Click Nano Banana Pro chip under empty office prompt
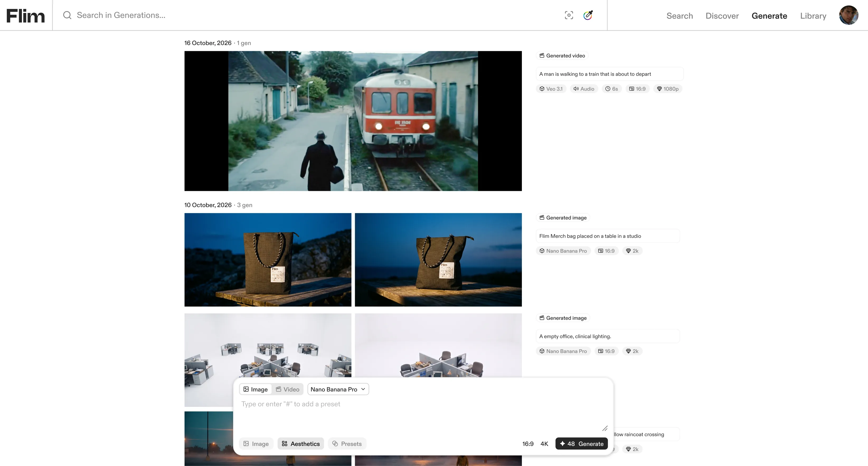 pos(563,351)
